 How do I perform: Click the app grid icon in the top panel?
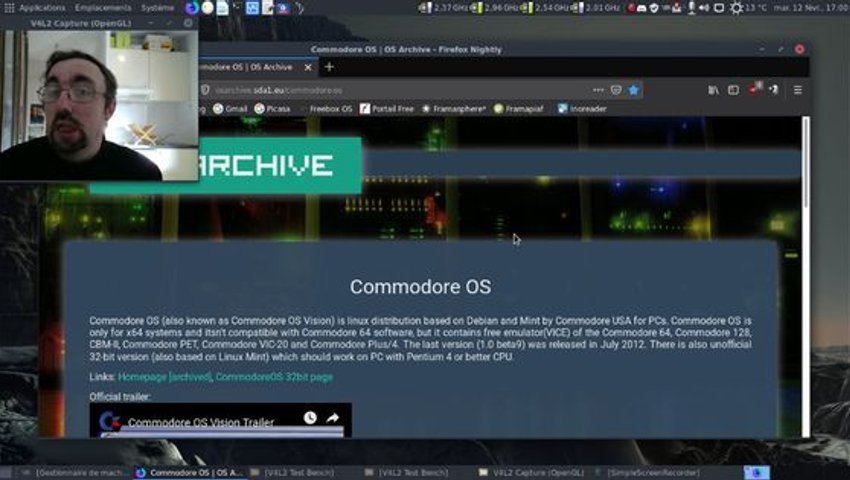(x=9, y=8)
